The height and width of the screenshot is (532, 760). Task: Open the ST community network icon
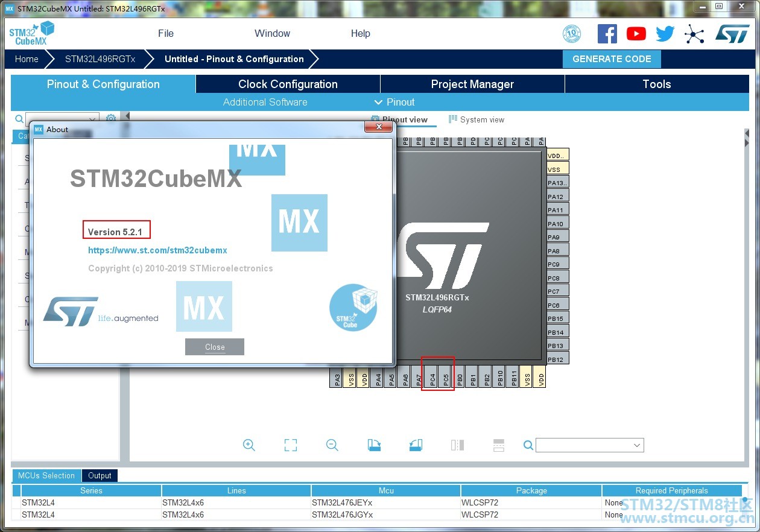(x=694, y=34)
